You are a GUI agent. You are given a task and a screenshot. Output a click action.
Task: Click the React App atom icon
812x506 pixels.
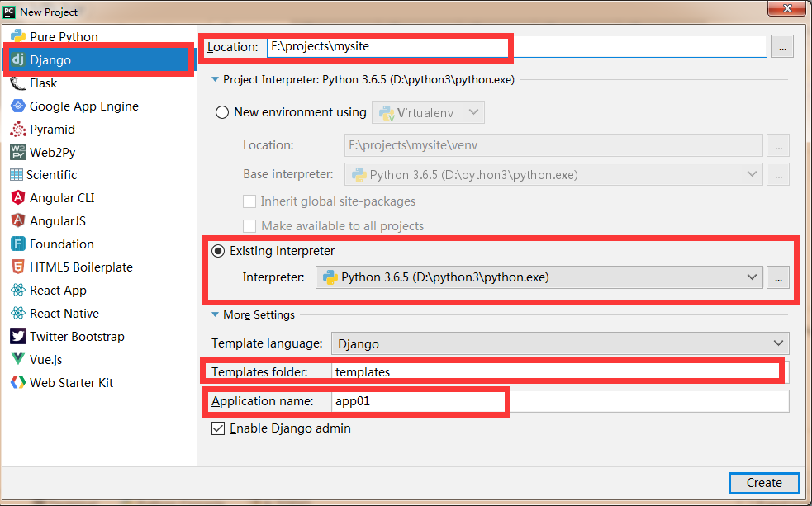pyautogui.click(x=18, y=290)
